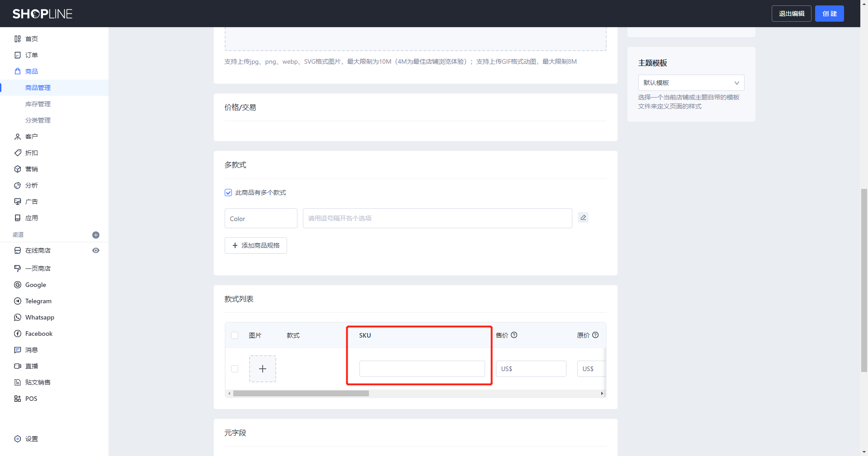Viewport: 868px width, 456px height.
Task: Click the SHOPLINE logo
Action: (x=42, y=14)
